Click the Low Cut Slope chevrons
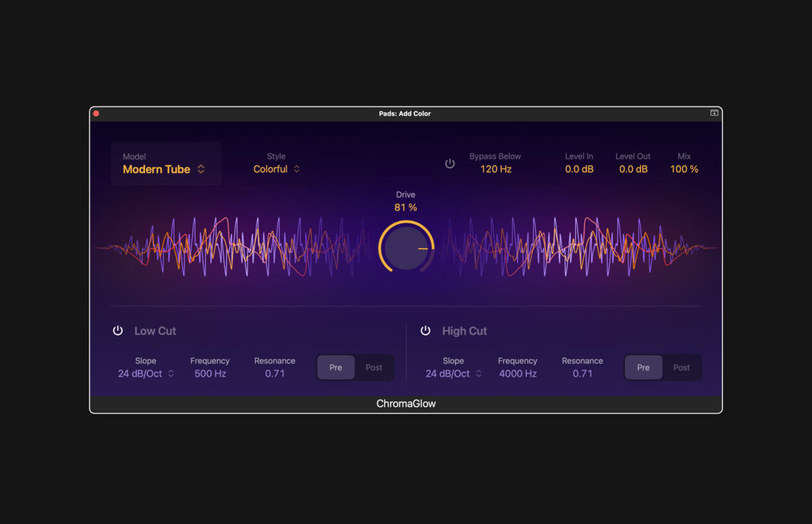Screen dimensions: 812x524 tap(171, 373)
